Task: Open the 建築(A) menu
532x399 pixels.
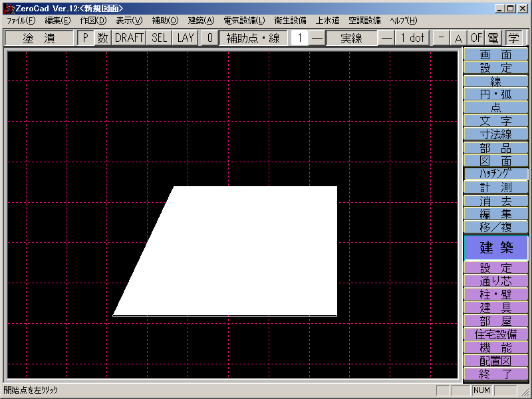Action: [201, 21]
